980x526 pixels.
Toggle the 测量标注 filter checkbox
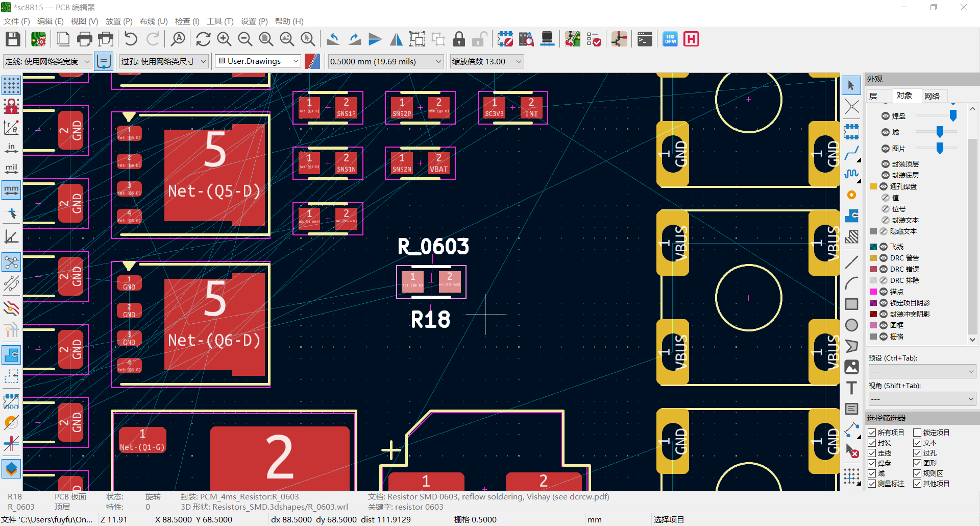(x=872, y=484)
